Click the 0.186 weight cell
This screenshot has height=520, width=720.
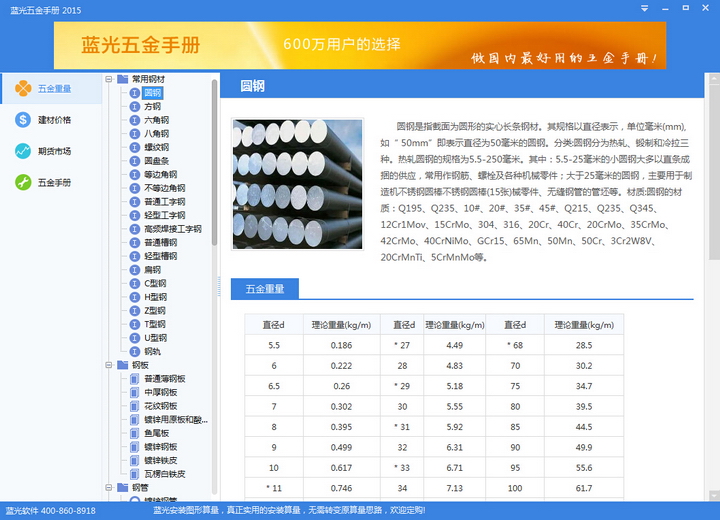(342, 345)
